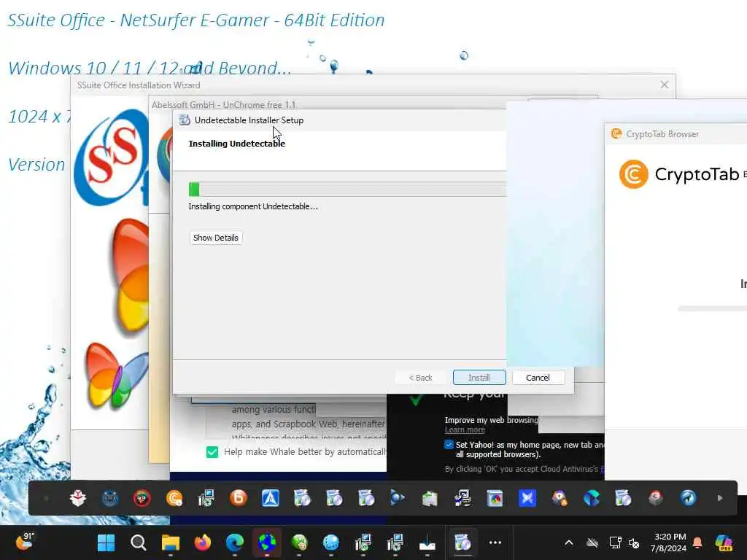Viewport: 747px width, 560px height.
Task: Click the 'Installing Undetectable' heading
Action: [237, 144]
